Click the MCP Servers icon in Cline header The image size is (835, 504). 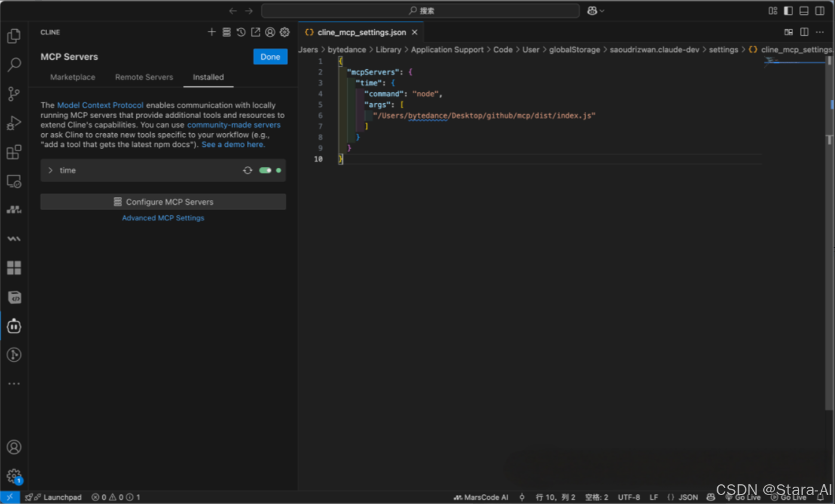[x=227, y=32]
